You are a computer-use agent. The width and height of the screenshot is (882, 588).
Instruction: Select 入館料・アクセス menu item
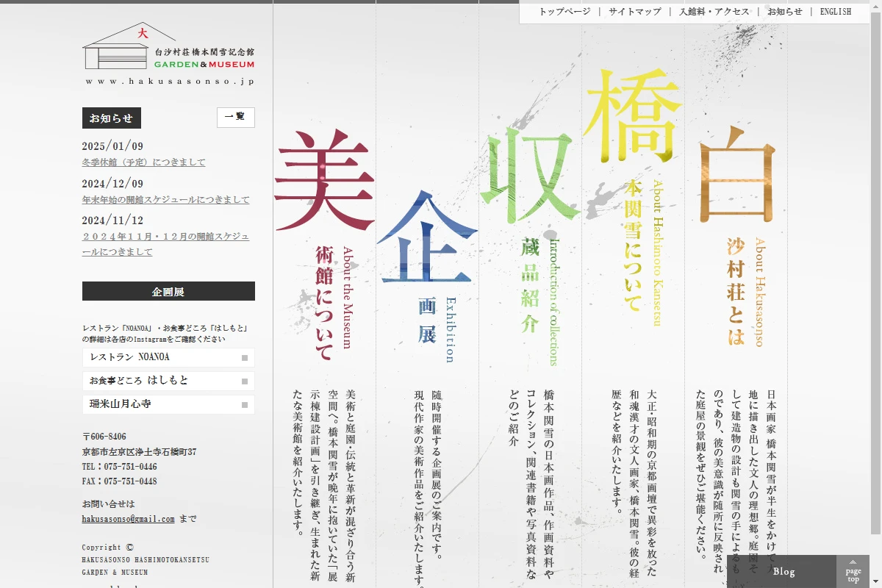714,12
